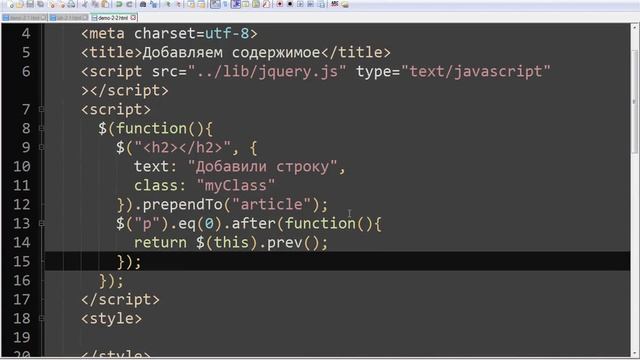
Task: Click the Close document toolbar icon
Action: (x=52, y=4)
